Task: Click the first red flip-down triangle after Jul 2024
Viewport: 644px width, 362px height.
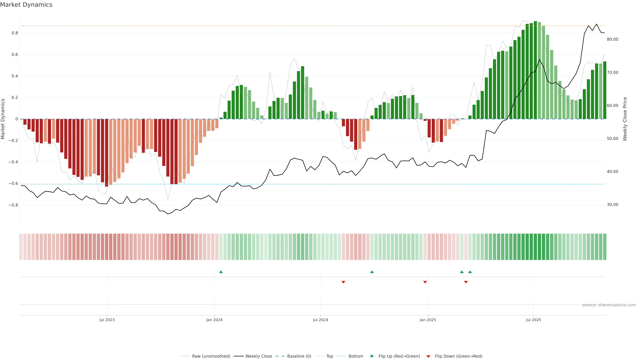Action: (x=343, y=282)
